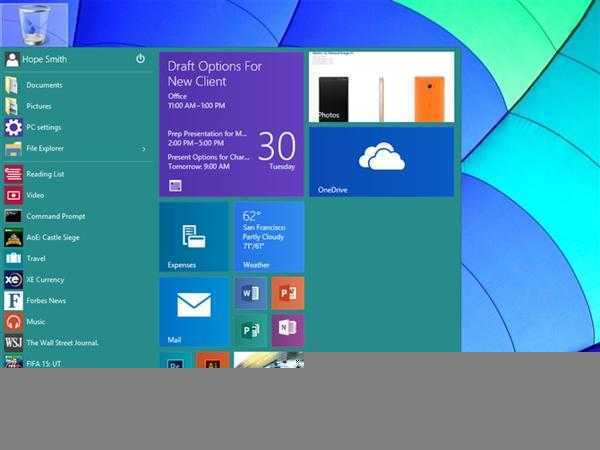Screen dimensions: 600x450
Task: Open the Photos tile
Action: [382, 87]
